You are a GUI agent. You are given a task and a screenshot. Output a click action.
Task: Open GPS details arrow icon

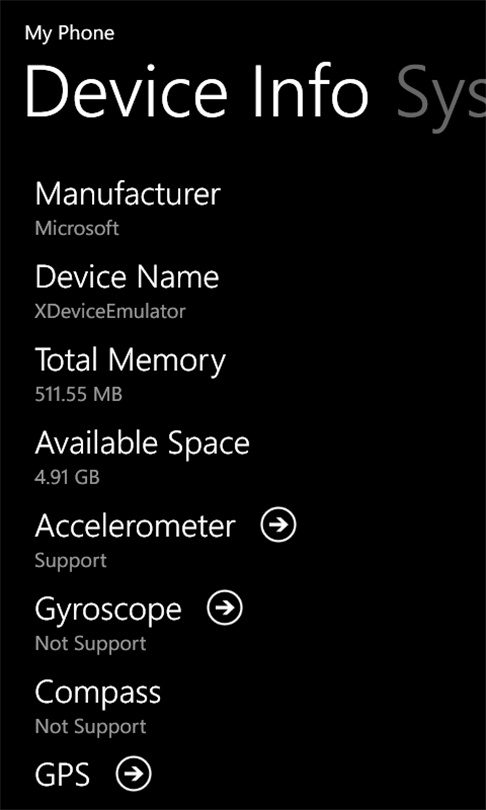pos(134,774)
